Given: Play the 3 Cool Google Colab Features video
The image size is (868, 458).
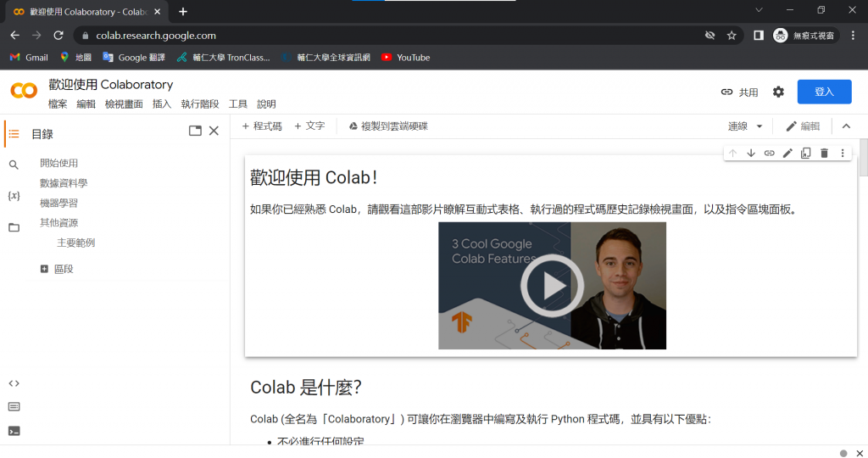Looking at the screenshot, I should click(x=552, y=286).
